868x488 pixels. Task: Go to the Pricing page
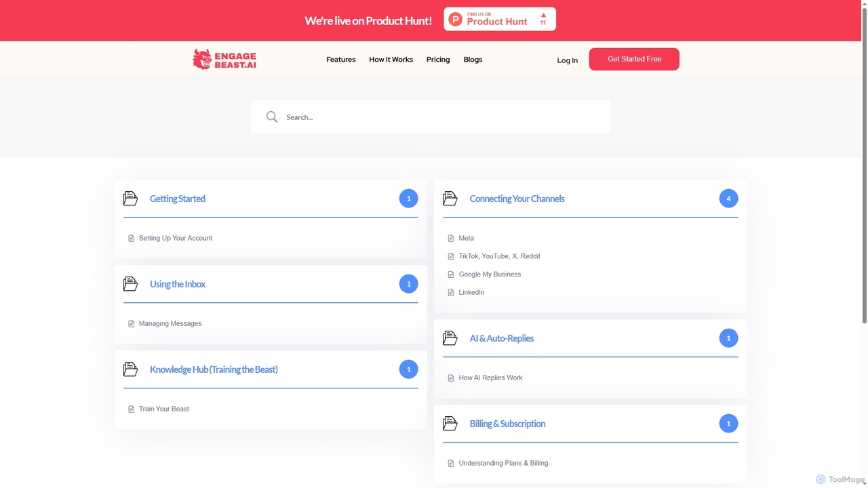[438, 60]
